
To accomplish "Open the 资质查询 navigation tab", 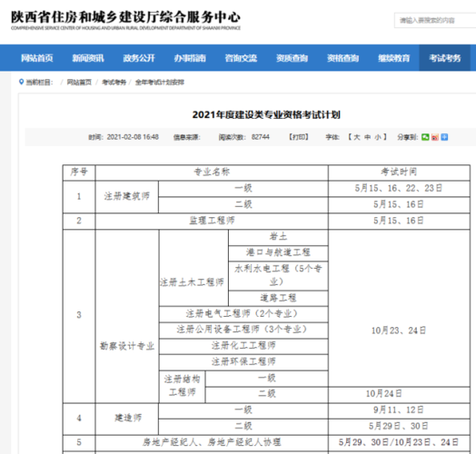I will [292, 58].
